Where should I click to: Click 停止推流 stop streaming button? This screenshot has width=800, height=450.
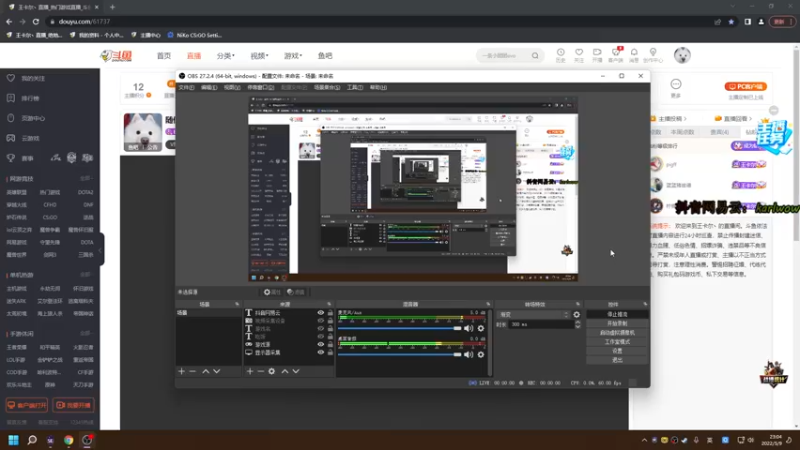point(617,314)
